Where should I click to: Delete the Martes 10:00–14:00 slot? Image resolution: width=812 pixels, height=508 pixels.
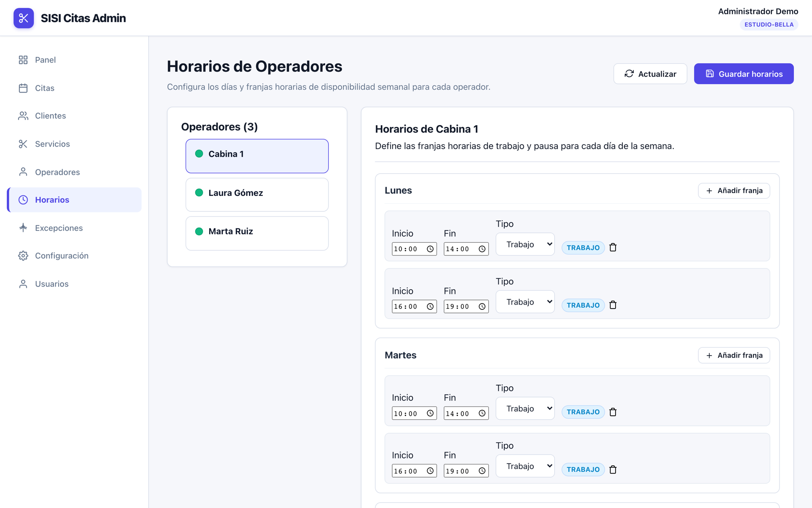(613, 412)
